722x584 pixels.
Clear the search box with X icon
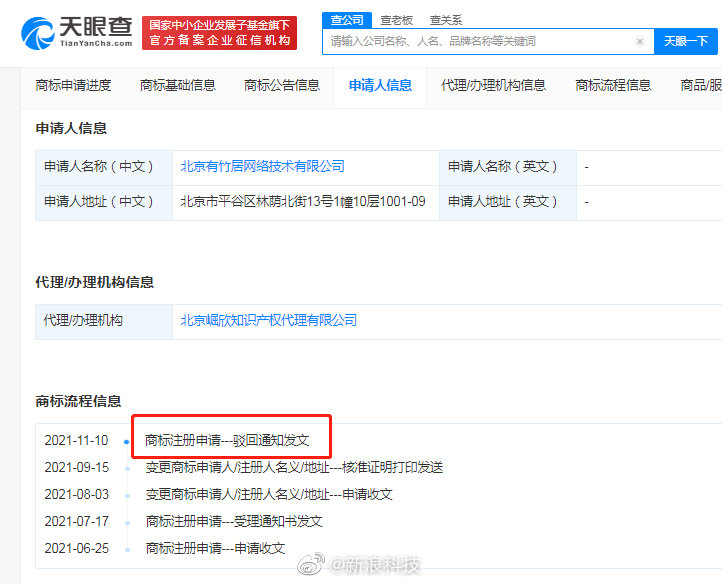(x=640, y=42)
